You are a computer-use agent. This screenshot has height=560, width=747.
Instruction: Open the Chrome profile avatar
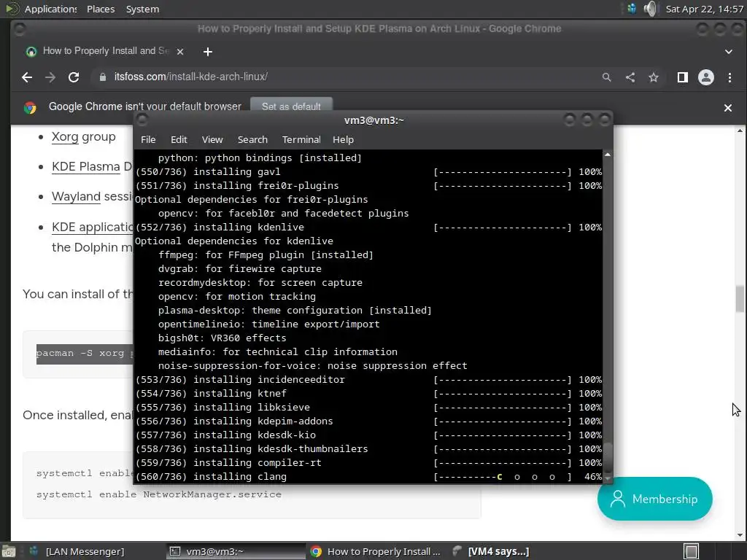point(706,77)
